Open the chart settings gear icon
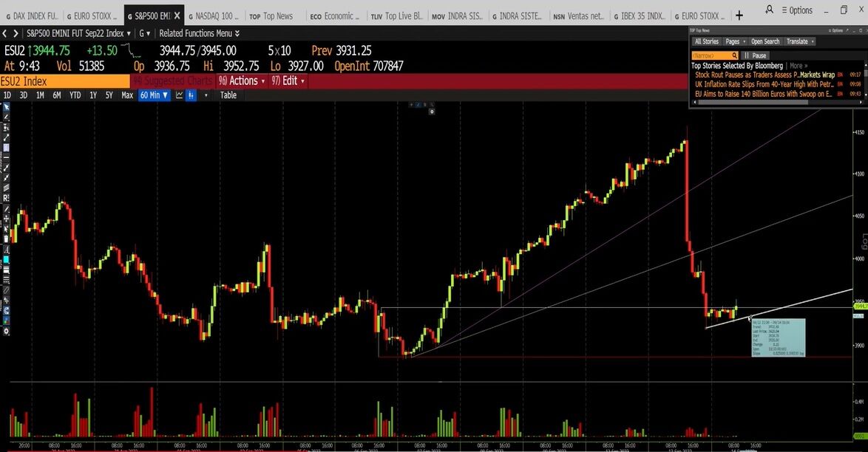Screen dimensions: 868x452 point(6,332)
